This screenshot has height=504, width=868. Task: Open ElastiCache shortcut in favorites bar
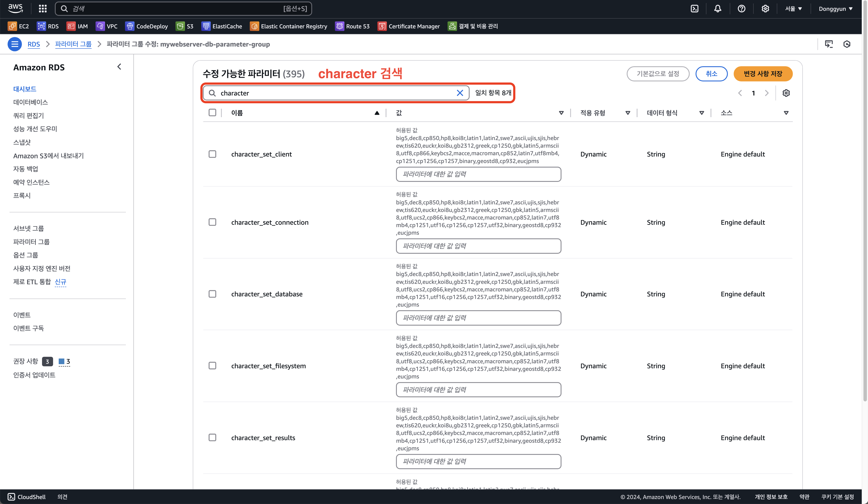pos(222,26)
